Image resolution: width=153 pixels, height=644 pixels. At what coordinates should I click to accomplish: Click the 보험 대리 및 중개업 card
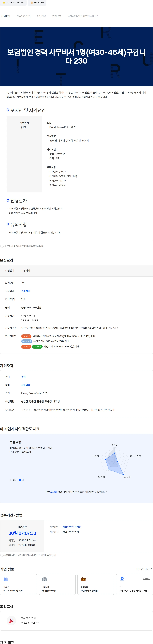click(x=96, y=584)
